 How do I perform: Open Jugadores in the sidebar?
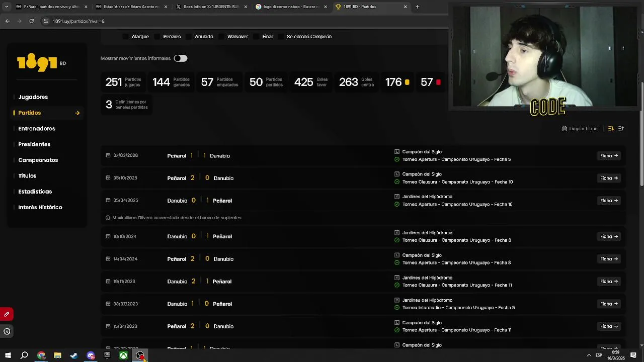33,97
